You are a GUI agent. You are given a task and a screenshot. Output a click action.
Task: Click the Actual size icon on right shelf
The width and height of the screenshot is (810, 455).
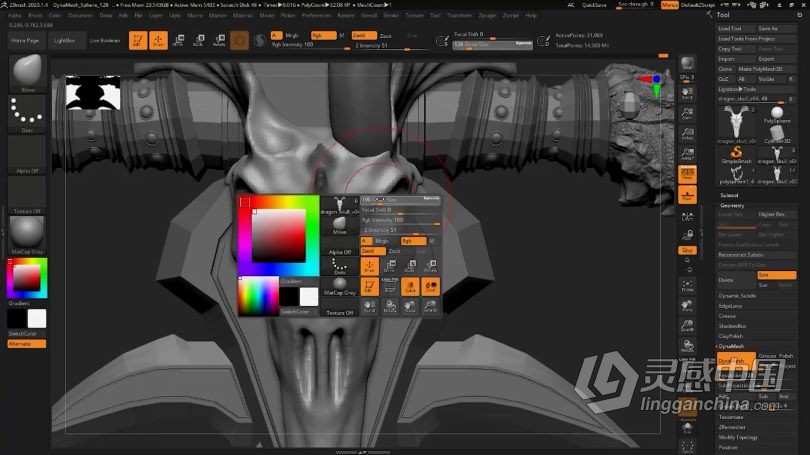[x=687, y=133]
